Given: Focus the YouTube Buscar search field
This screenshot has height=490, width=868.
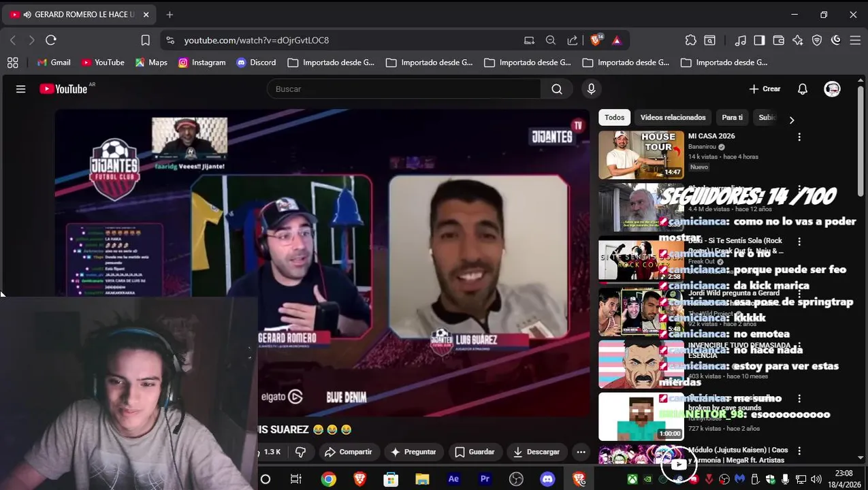Looking at the screenshot, I should pos(404,89).
